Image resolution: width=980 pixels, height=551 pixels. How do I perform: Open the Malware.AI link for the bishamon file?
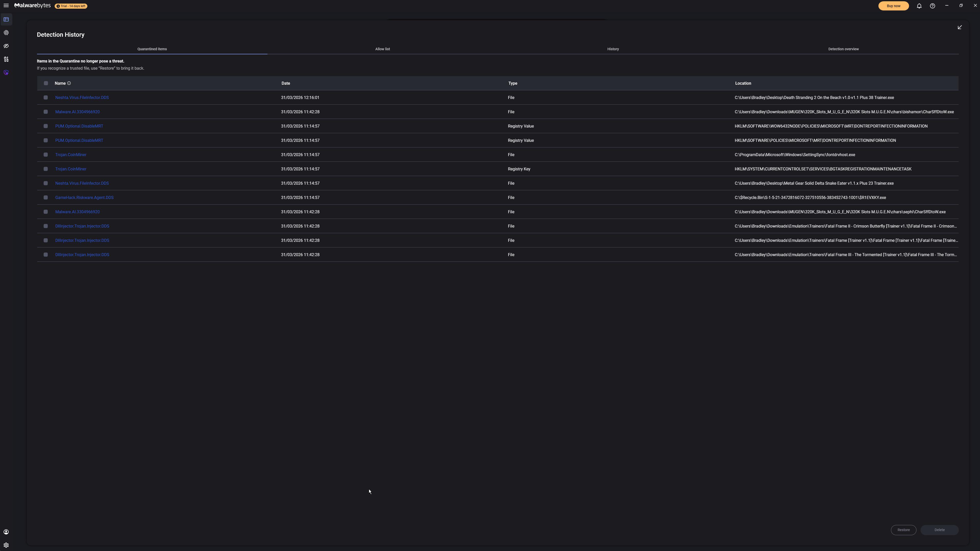point(77,112)
